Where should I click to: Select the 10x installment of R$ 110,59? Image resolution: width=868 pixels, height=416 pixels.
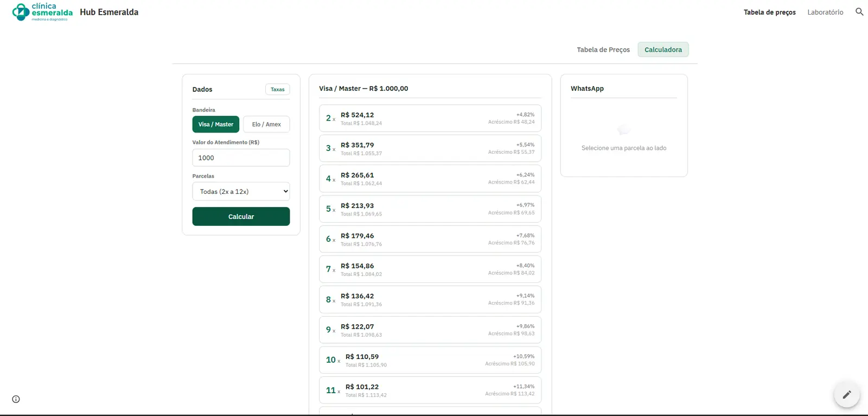pos(430,360)
